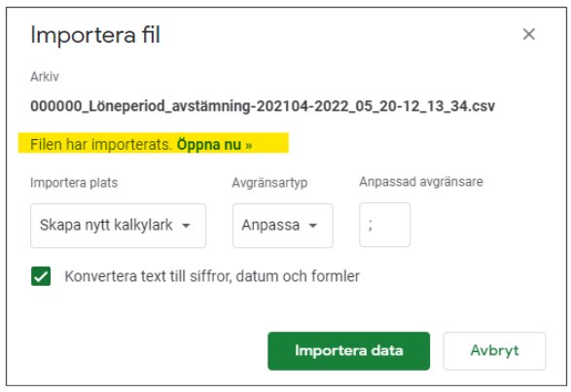Click the CSV file name text
The height and width of the screenshot is (392, 571).
click(263, 106)
